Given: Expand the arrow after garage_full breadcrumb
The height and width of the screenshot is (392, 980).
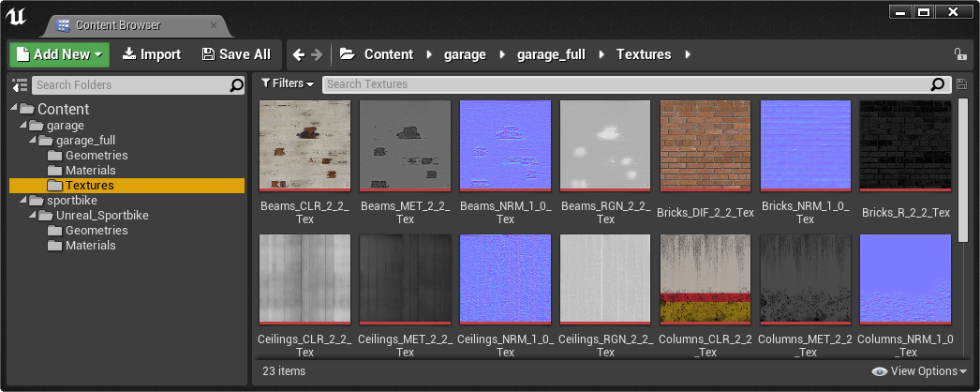Looking at the screenshot, I should click(x=601, y=54).
